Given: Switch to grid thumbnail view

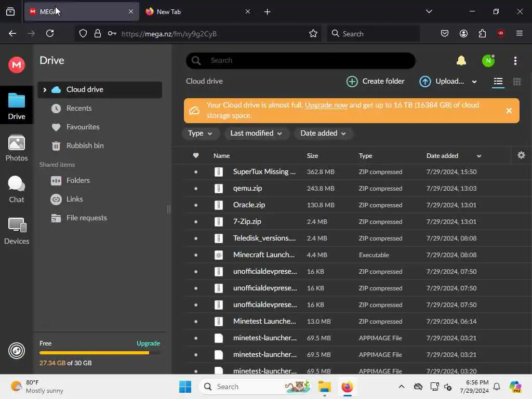Looking at the screenshot, I should point(516,82).
